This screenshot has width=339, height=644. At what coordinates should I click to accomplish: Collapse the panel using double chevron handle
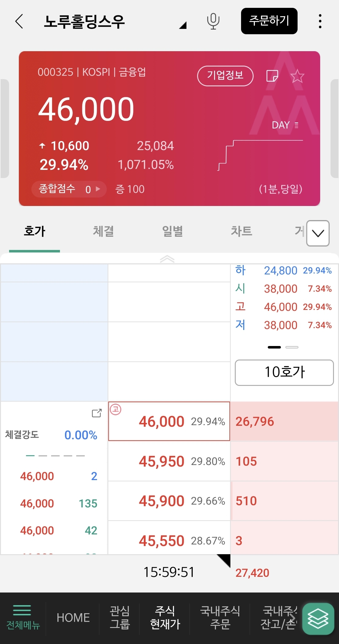[x=167, y=259]
